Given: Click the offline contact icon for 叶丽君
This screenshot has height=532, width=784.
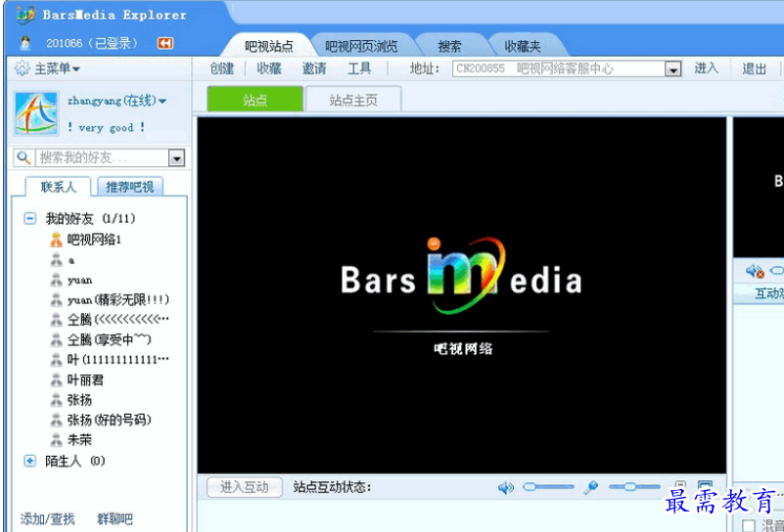Looking at the screenshot, I should point(56,380).
